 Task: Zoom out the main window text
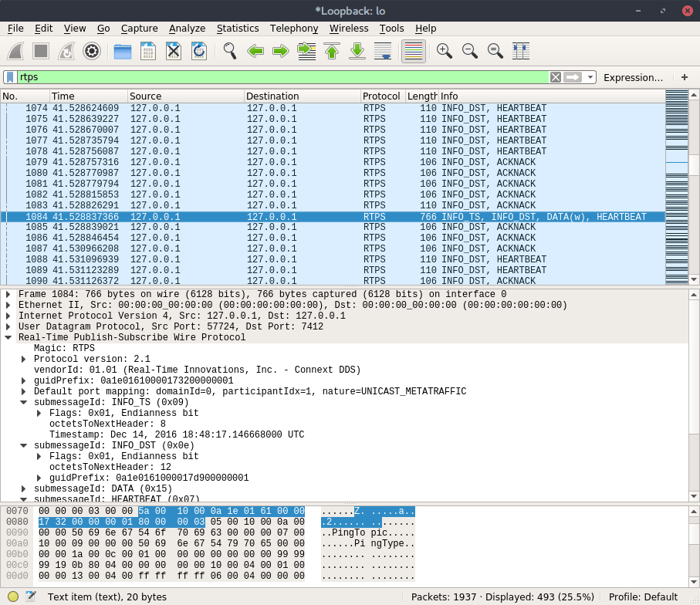[470, 51]
